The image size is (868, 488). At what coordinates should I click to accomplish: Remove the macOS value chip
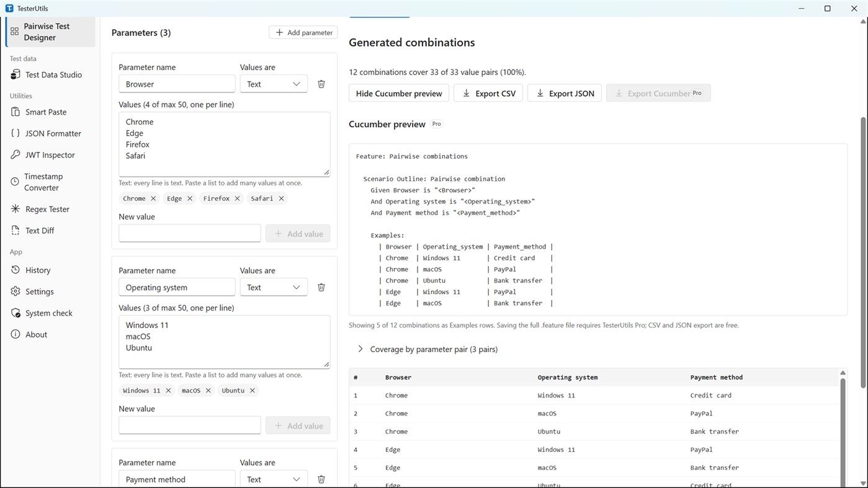click(208, 391)
